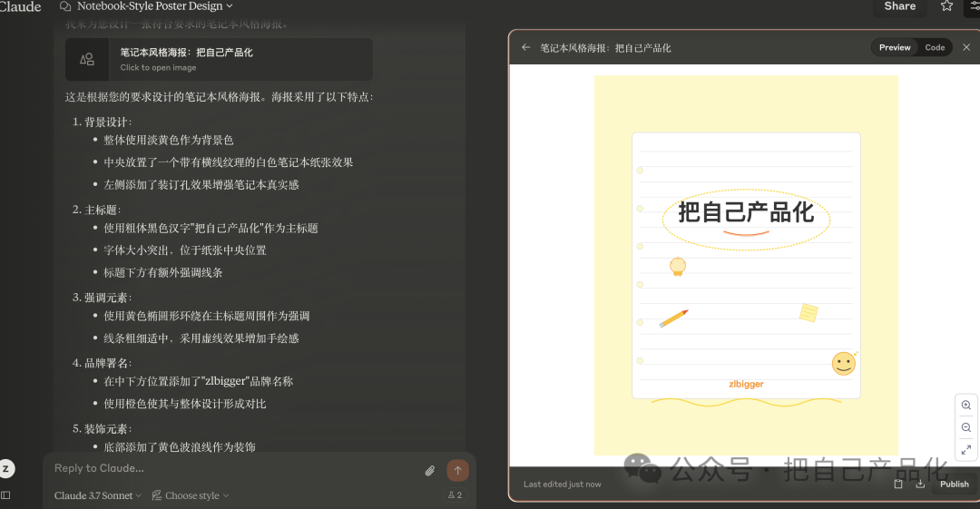
Task: Click the bullet 底部添加了黄色波浪线作为装饰
Action: point(180,447)
